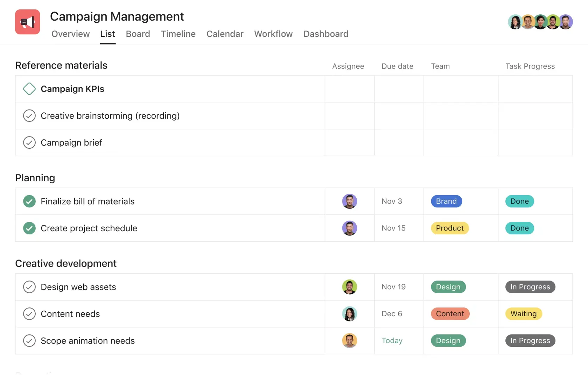Click the Team column header
588x375 pixels.
[x=440, y=66]
